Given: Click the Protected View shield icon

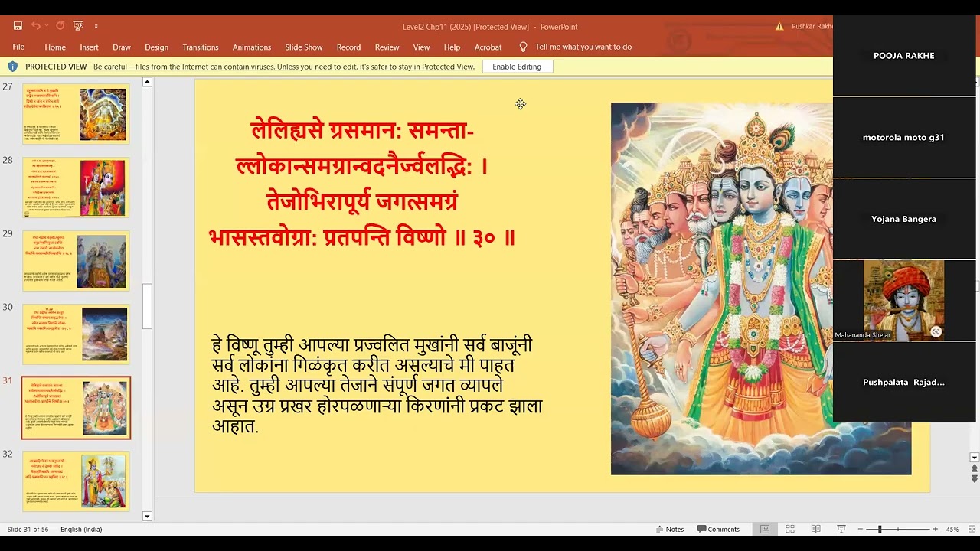Looking at the screenshot, I should tap(12, 67).
